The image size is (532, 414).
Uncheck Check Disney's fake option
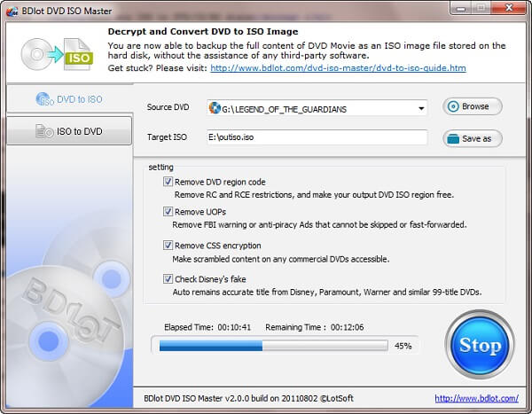pos(168,278)
